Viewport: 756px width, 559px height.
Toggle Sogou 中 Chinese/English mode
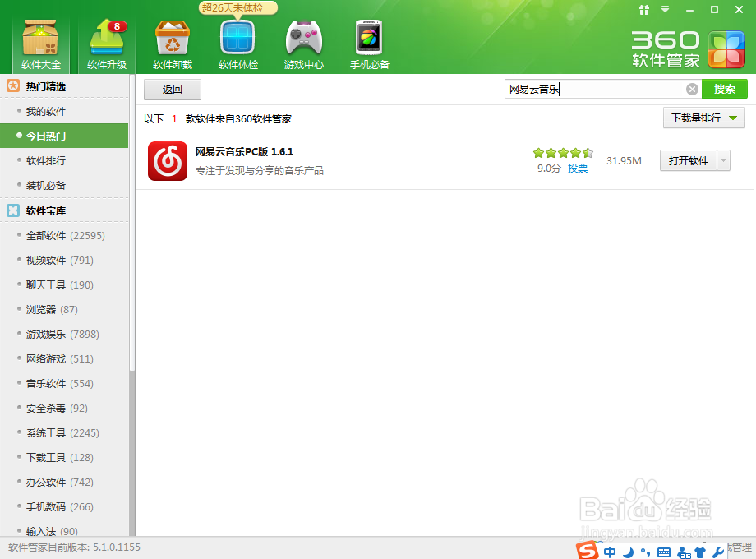tap(610, 552)
